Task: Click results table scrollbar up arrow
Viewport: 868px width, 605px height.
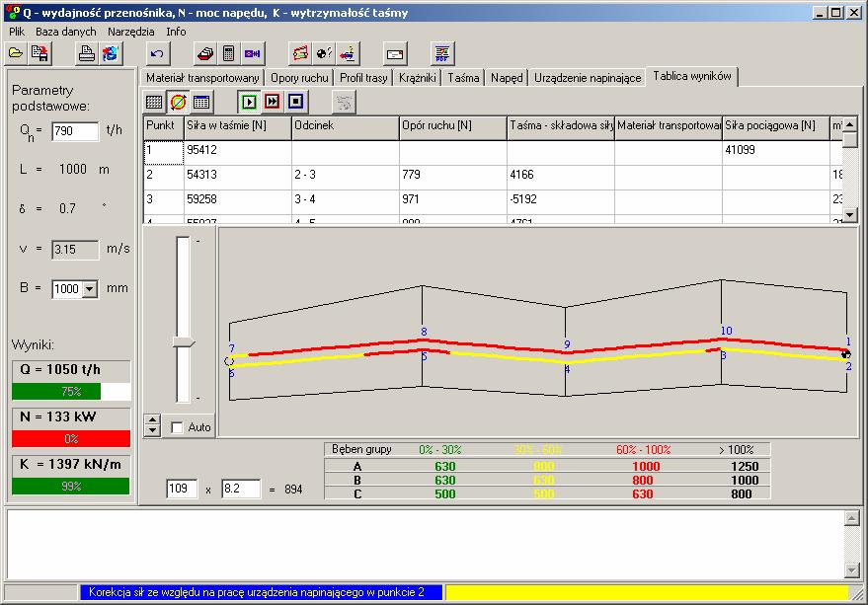Action: click(x=850, y=124)
